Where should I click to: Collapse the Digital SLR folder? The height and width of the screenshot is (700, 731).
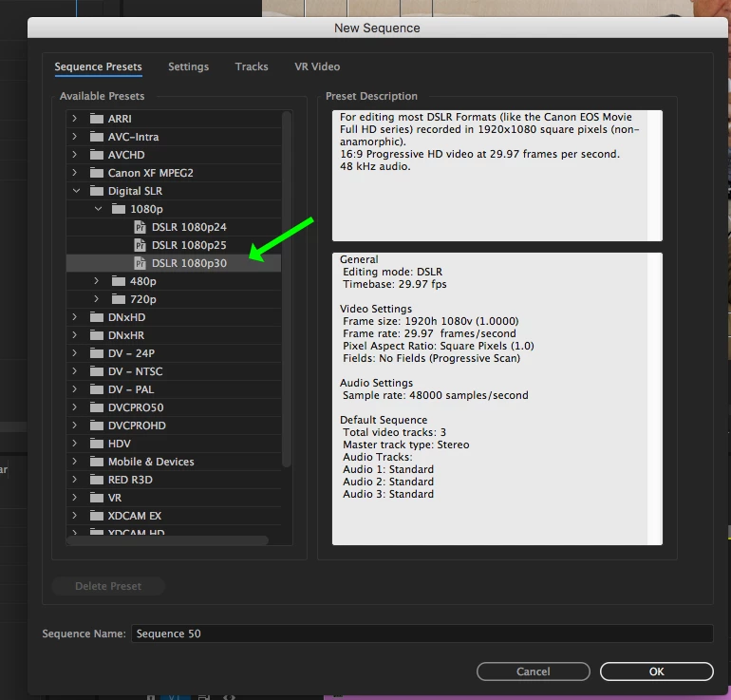pyautogui.click(x=76, y=191)
